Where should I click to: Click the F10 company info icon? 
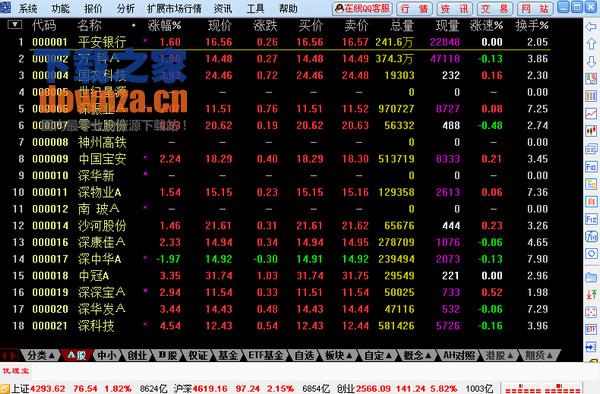click(591, 167)
